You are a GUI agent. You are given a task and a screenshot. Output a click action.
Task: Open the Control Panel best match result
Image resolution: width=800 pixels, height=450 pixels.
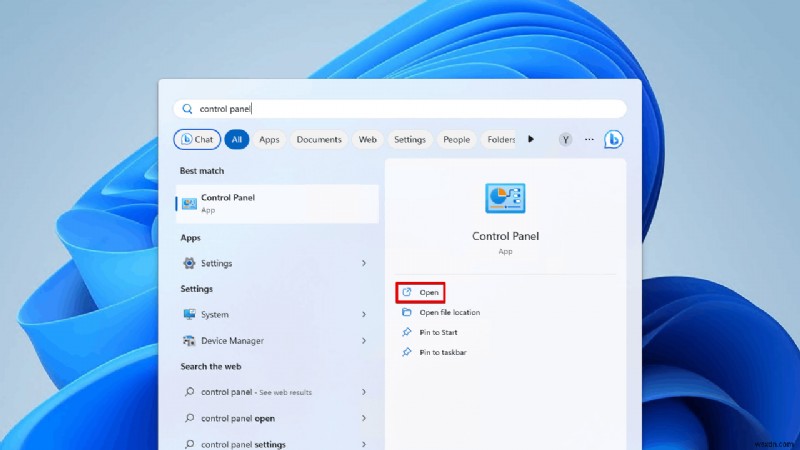277,204
